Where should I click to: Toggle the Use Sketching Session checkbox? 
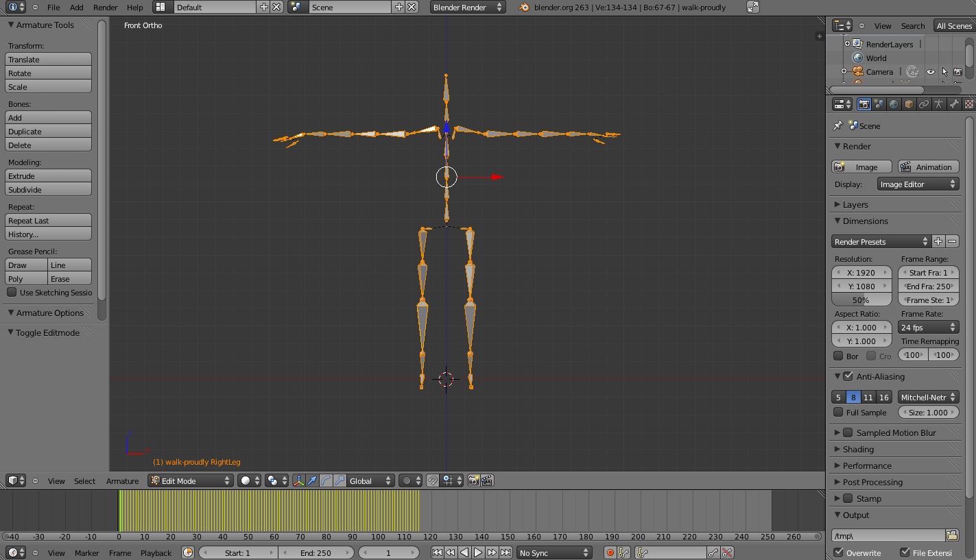(x=12, y=293)
